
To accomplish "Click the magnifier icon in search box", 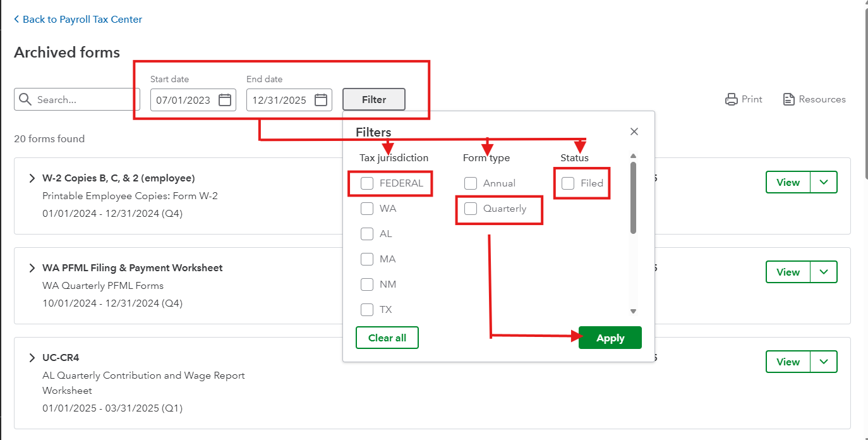I will 25,99.
